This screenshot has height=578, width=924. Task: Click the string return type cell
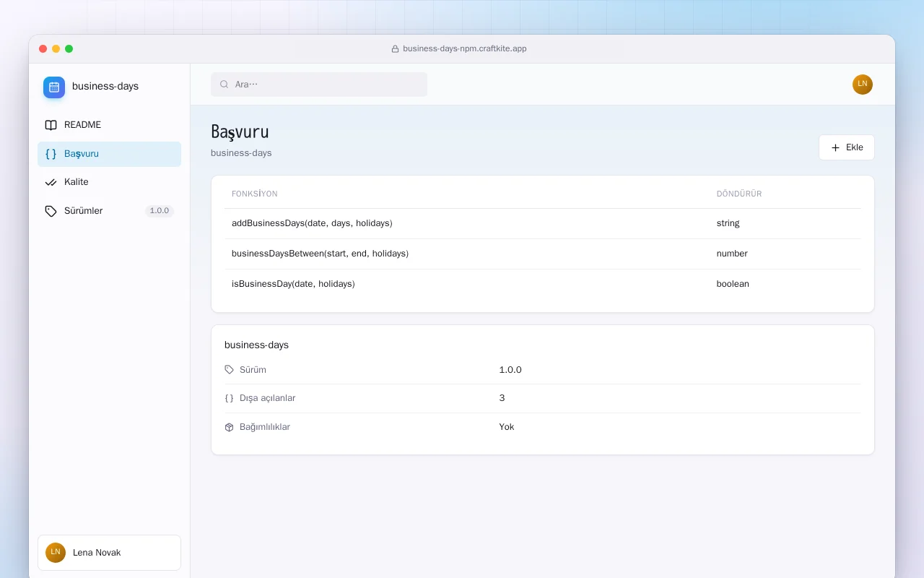tap(728, 223)
